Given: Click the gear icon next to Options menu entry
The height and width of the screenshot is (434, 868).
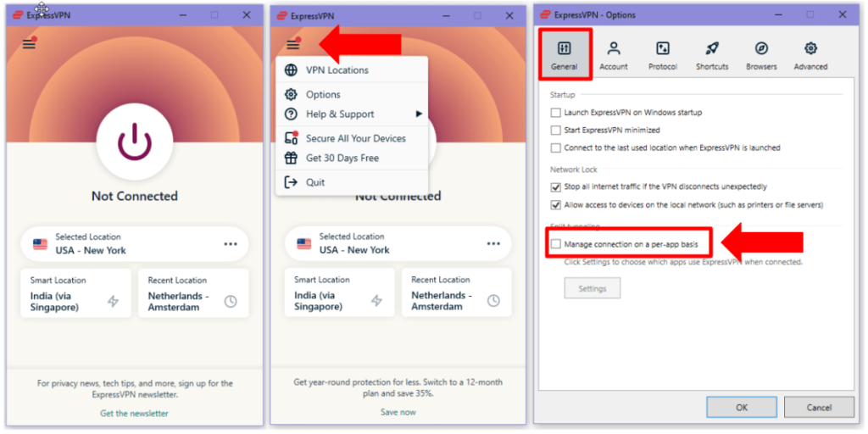Looking at the screenshot, I should tap(291, 95).
